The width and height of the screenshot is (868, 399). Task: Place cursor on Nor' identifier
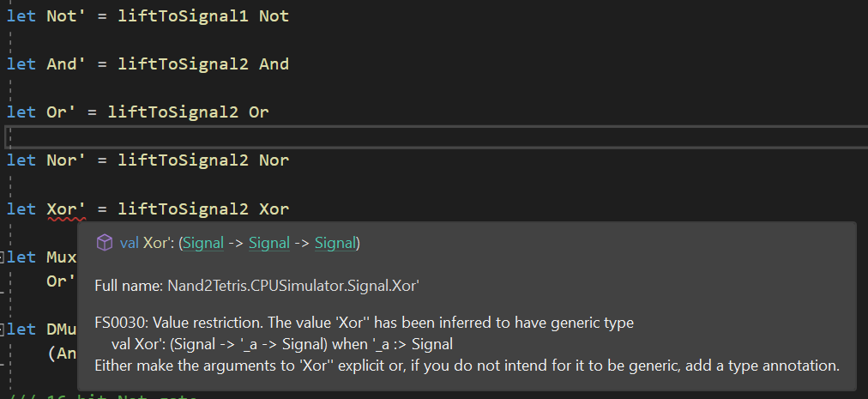click(x=66, y=160)
